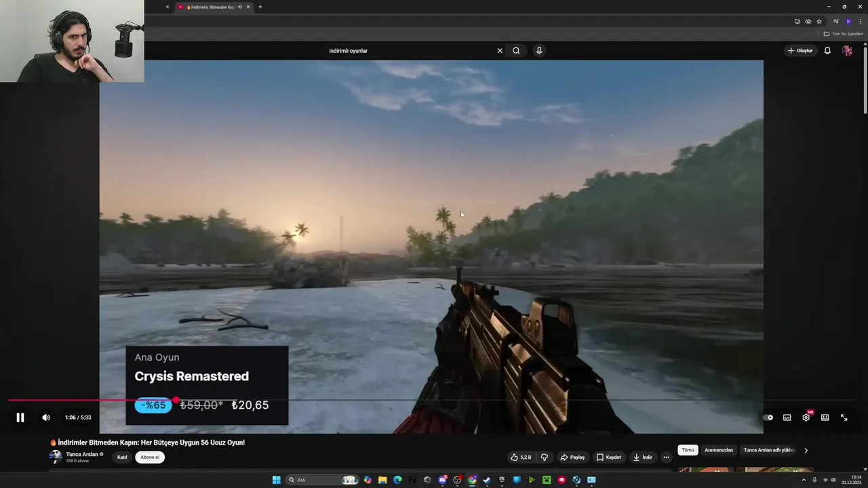This screenshot has width=868, height=488.
Task: Click the video title İndirimler Bitmeden Kapın
Action: click(x=147, y=443)
